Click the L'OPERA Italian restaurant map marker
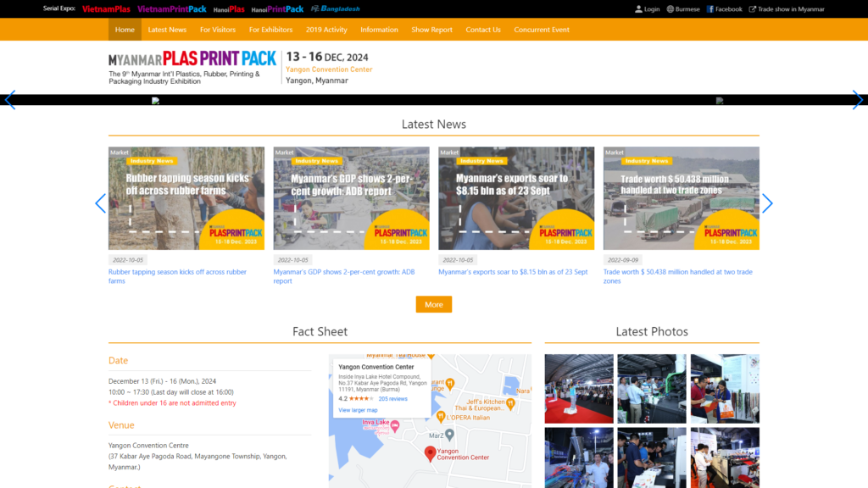Image resolution: width=868 pixels, height=488 pixels. [x=441, y=416]
